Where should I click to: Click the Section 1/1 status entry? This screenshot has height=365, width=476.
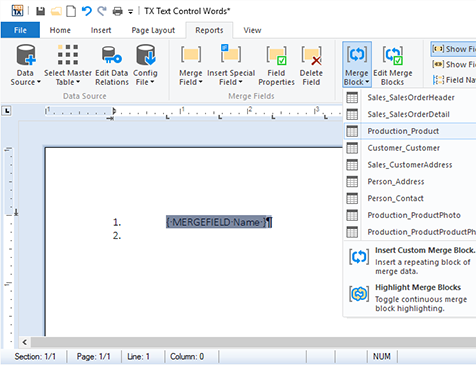tap(35, 357)
